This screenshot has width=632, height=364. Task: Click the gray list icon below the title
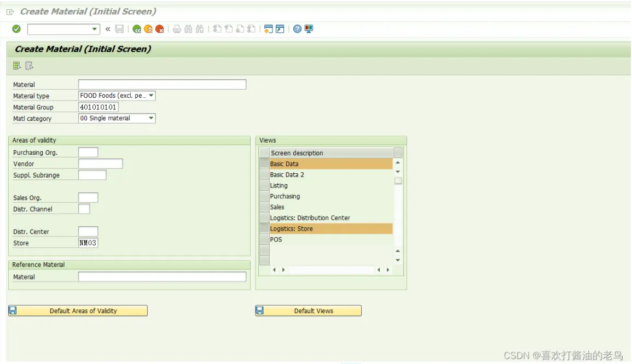point(29,66)
